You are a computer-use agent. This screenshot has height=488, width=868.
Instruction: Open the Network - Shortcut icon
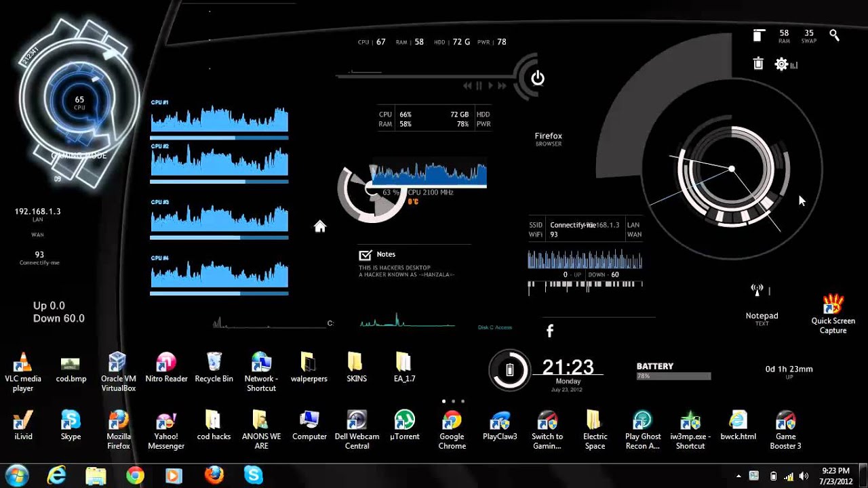click(261, 373)
